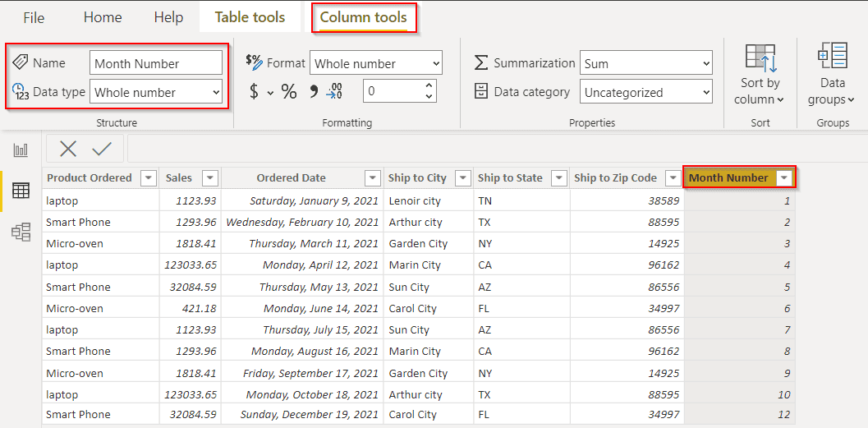Screen dimensions: 868x428
Task: Open the Ship to Zip Code filter dropdown
Action: click(x=673, y=177)
